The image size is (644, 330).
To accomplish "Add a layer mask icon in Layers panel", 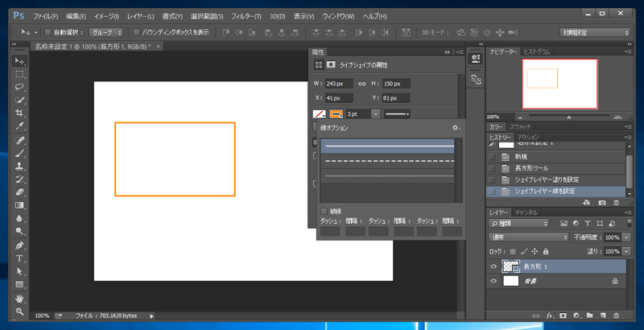I will pyautogui.click(x=563, y=316).
